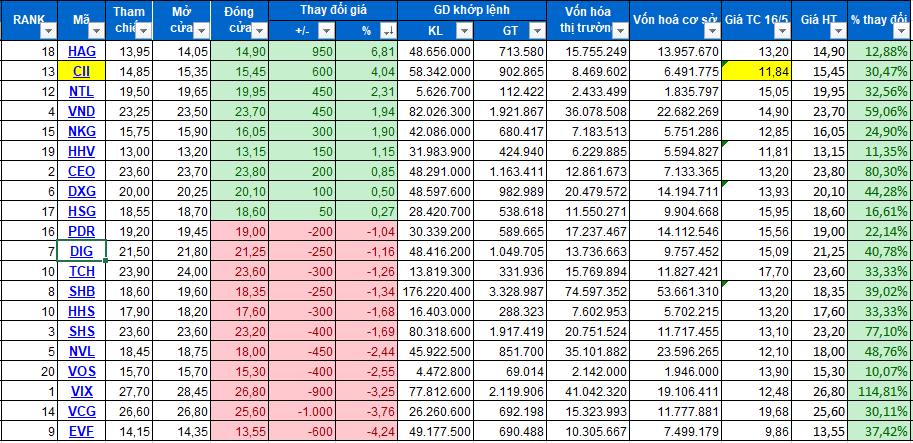Select the 950 change cell for HAG
This screenshot has height=443, width=913.
[303, 52]
